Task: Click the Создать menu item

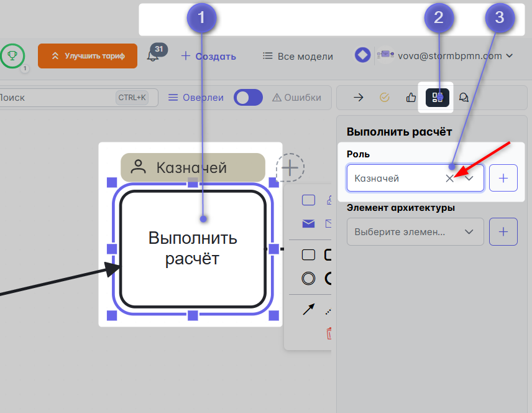Action: click(209, 56)
